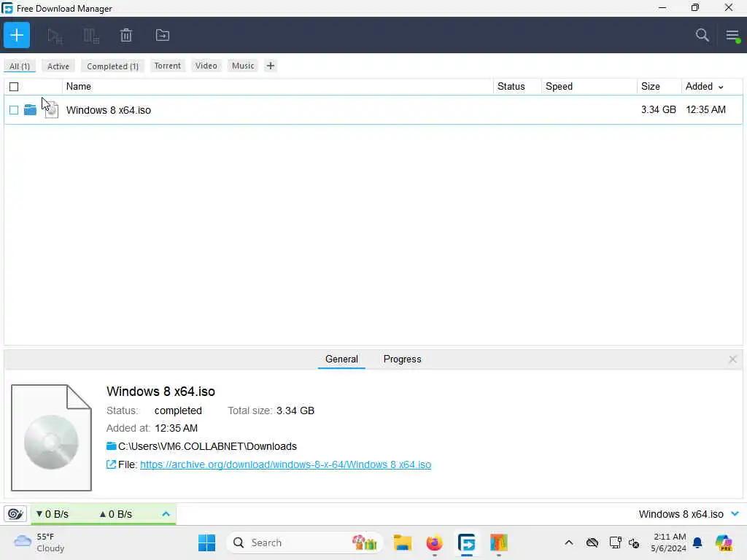Click Free Download Manager taskbar icon
Image resolution: width=747 pixels, height=560 pixels.
(466, 542)
